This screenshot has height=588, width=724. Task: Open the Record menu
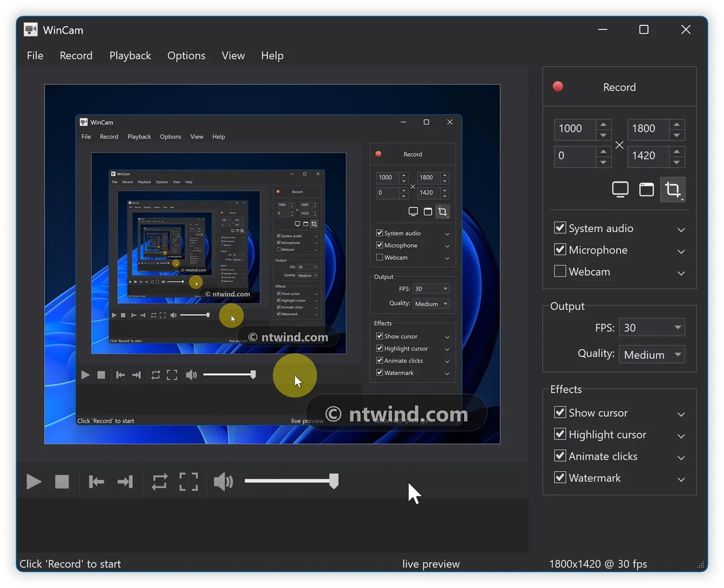click(76, 55)
